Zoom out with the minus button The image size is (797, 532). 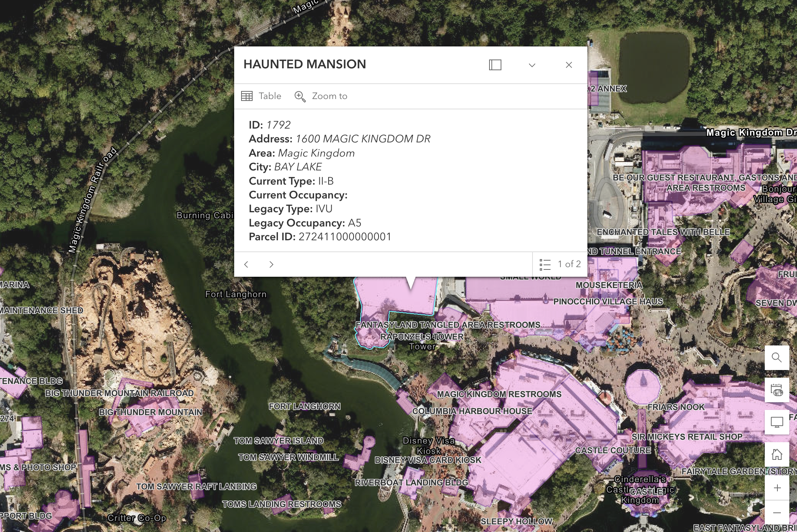(777, 513)
